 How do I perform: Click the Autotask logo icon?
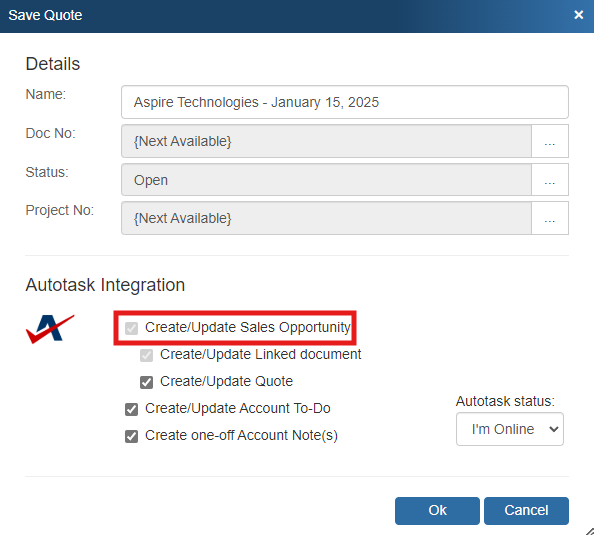50,329
